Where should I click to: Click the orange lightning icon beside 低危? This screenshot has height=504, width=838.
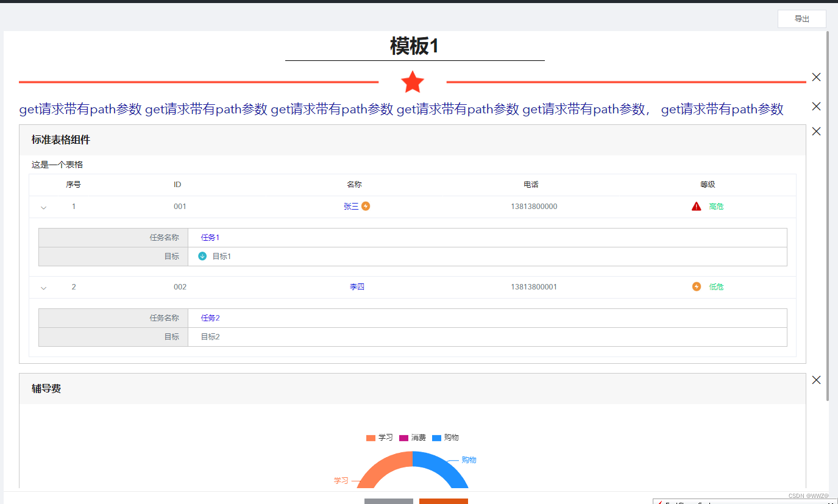click(696, 286)
